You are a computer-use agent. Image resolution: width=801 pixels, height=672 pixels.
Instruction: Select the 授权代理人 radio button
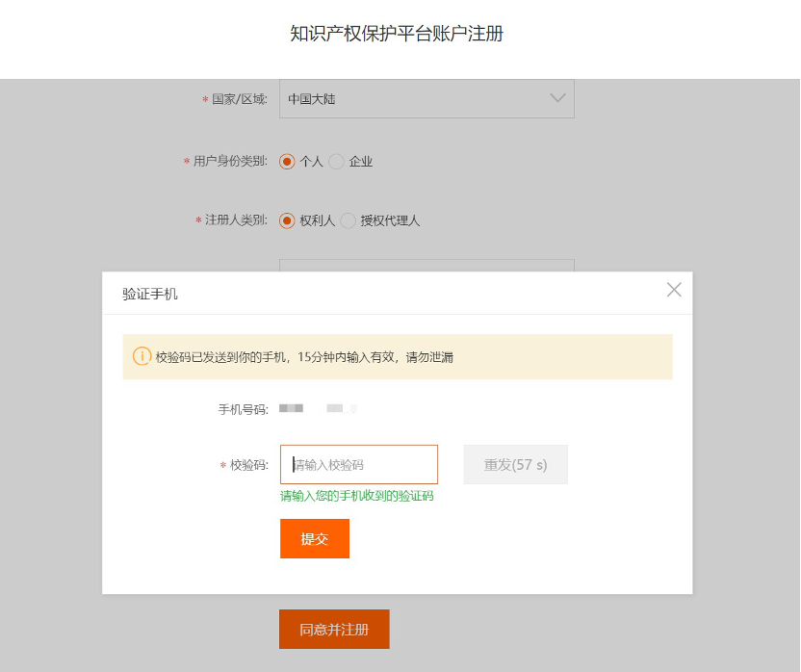pos(348,220)
